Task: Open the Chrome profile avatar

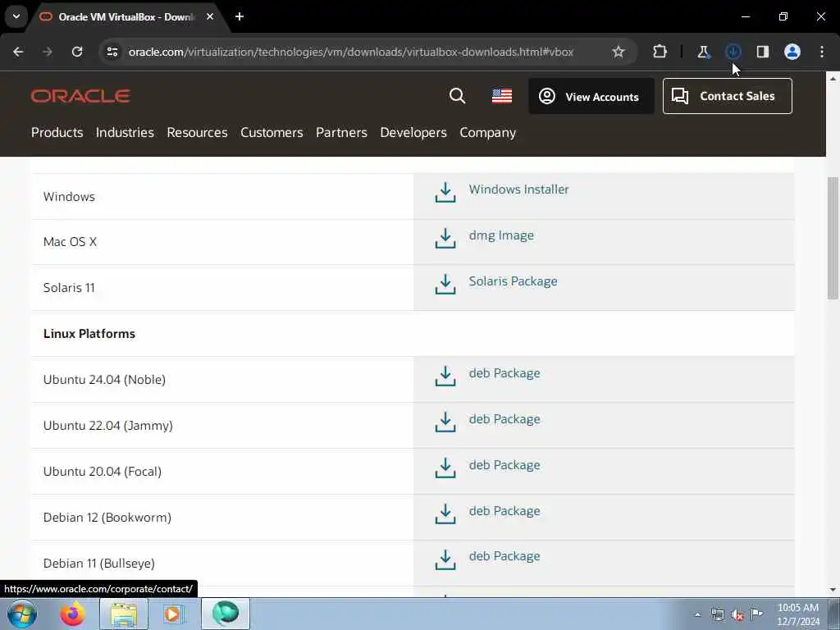Action: pos(792,52)
